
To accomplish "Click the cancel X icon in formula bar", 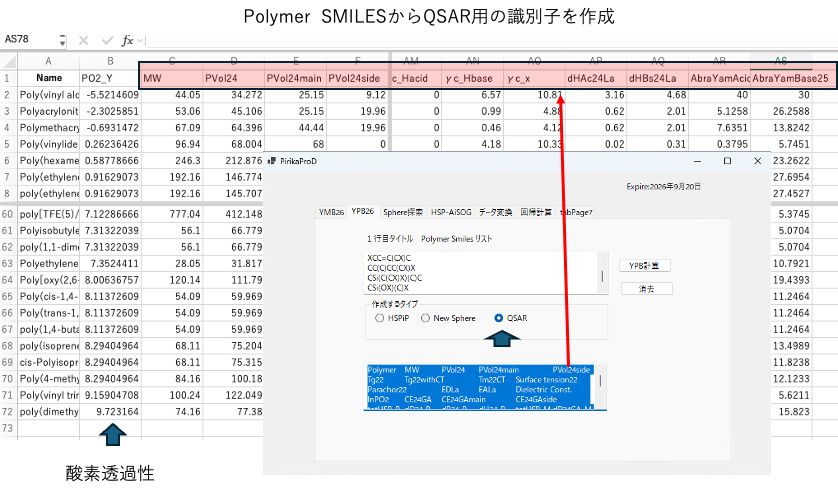I will click(81, 41).
